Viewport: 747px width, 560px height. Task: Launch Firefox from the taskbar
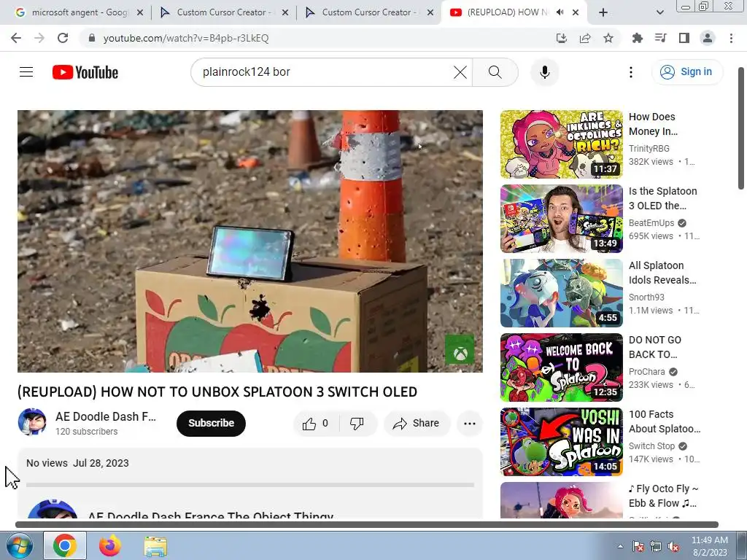pyautogui.click(x=110, y=545)
